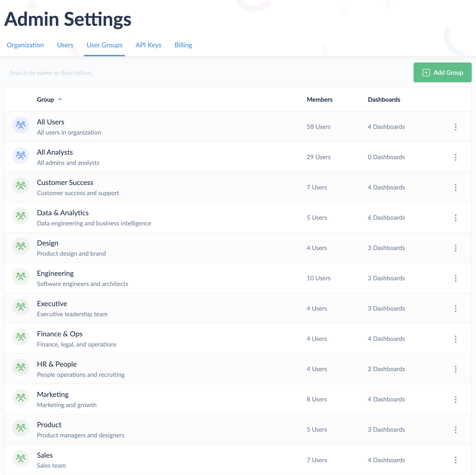The height and width of the screenshot is (475, 476).
Task: Open the Data & Analytics row menu
Action: click(455, 218)
